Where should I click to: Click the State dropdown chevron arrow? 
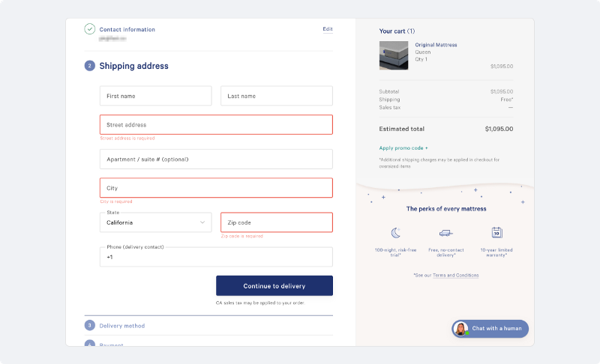pyautogui.click(x=202, y=222)
